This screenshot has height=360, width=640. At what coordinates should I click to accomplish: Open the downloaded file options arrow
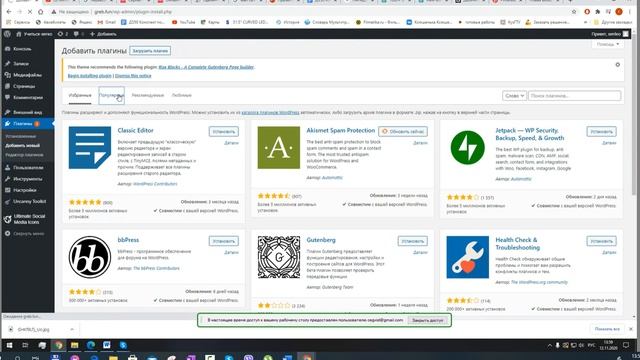[72, 329]
